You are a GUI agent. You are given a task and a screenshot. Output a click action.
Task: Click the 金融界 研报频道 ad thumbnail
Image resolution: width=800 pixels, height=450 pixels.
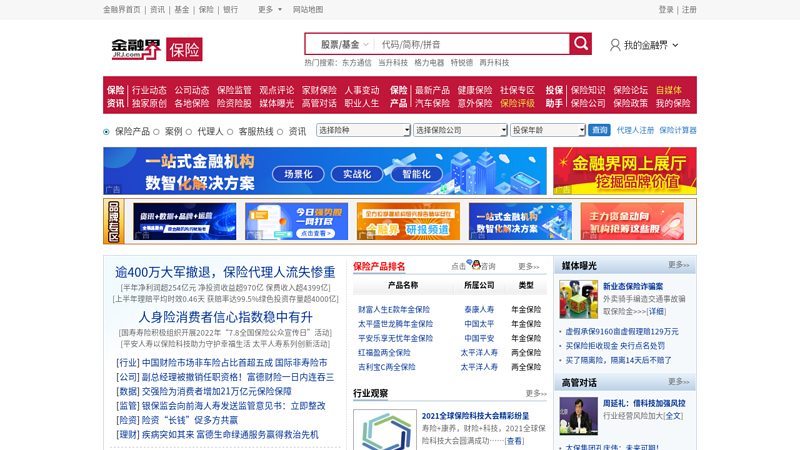[408, 221]
